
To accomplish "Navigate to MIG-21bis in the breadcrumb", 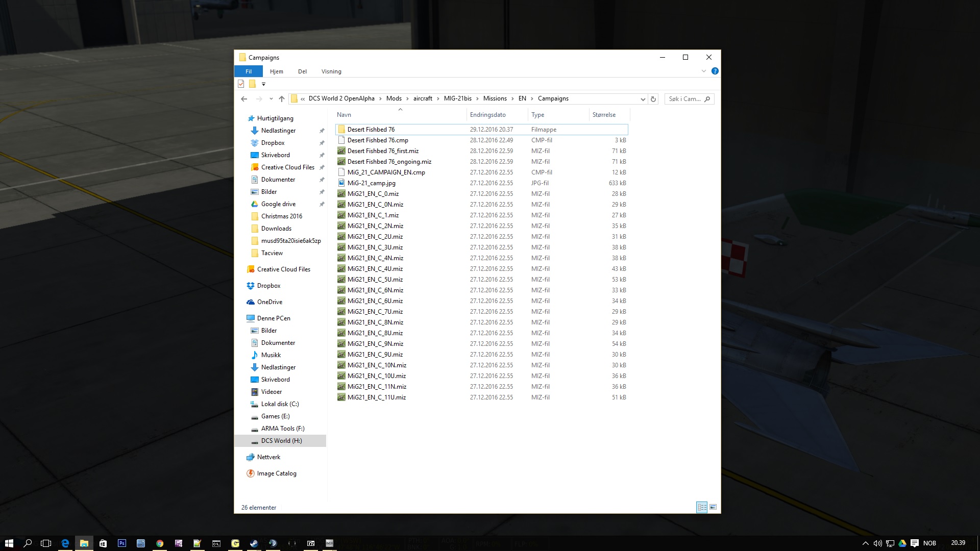I will coord(458,99).
